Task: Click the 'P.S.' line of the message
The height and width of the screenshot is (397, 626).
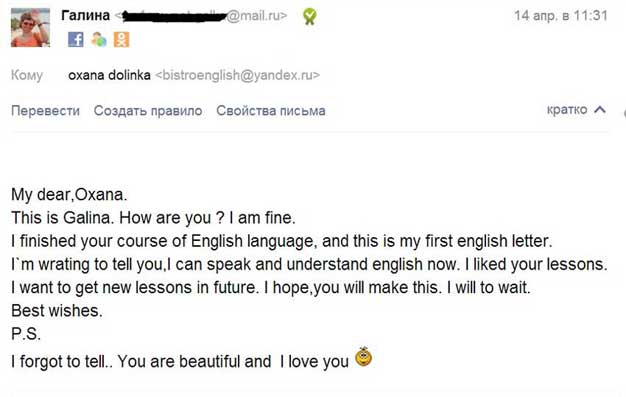Action: (26, 334)
